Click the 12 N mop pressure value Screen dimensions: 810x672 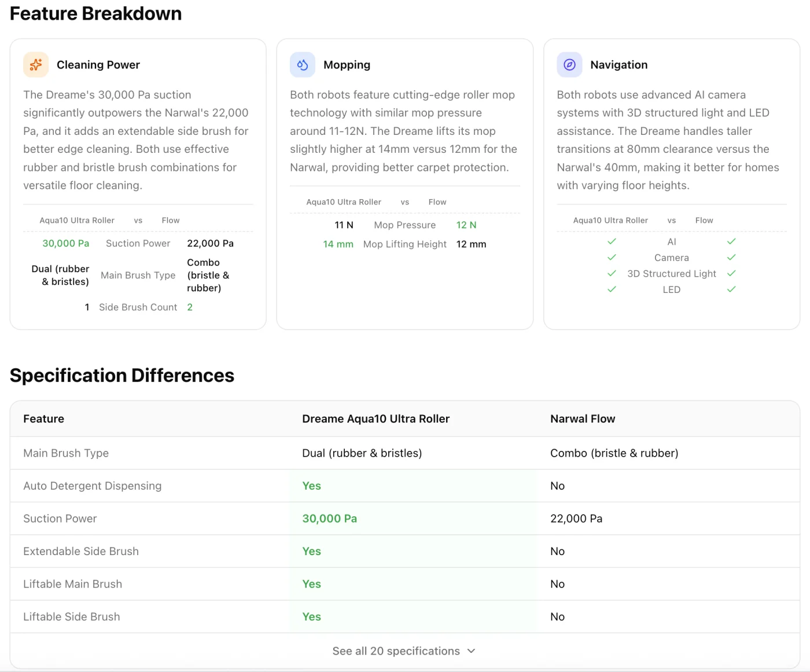pos(466,225)
